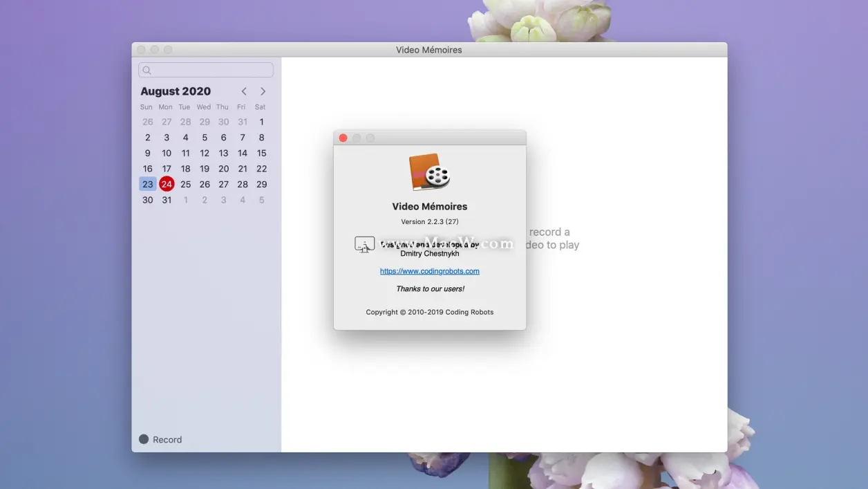Select August 10 in the calendar

(167, 153)
